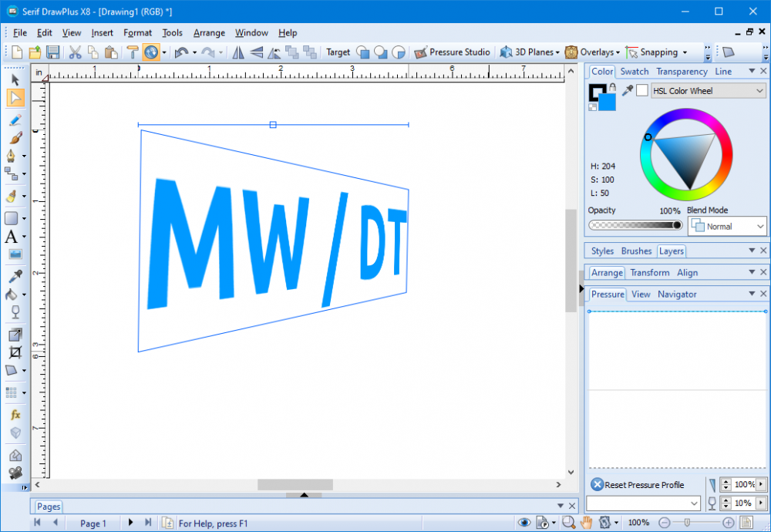Tick the checkbox beside the color eyedropper

(x=642, y=90)
